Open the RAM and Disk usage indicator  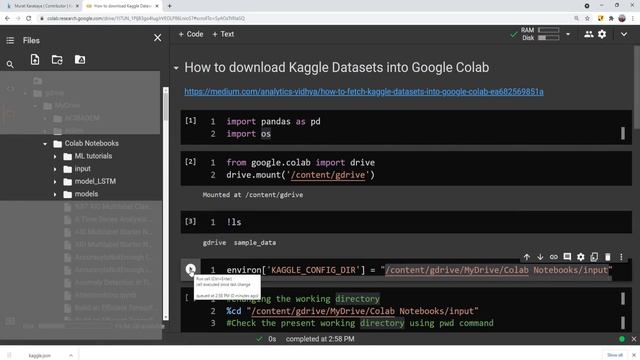pyautogui.click(x=539, y=34)
